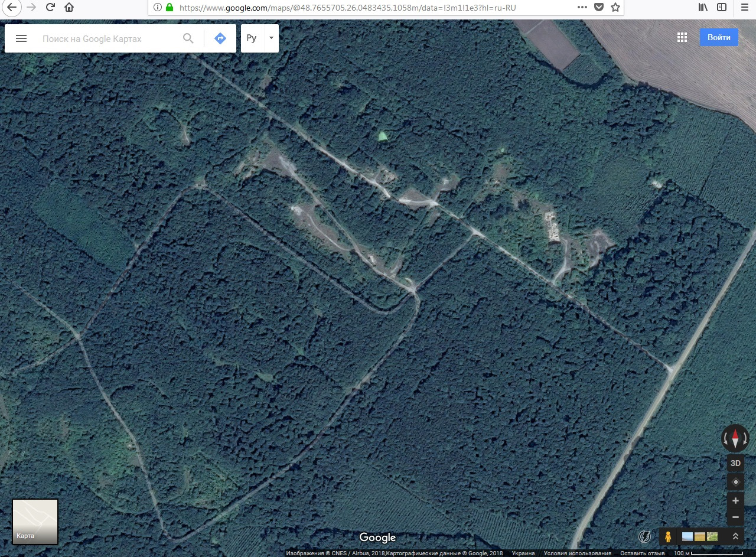The height and width of the screenshot is (557, 756).
Task: Open directions with the blue arrow icon
Action: click(220, 38)
